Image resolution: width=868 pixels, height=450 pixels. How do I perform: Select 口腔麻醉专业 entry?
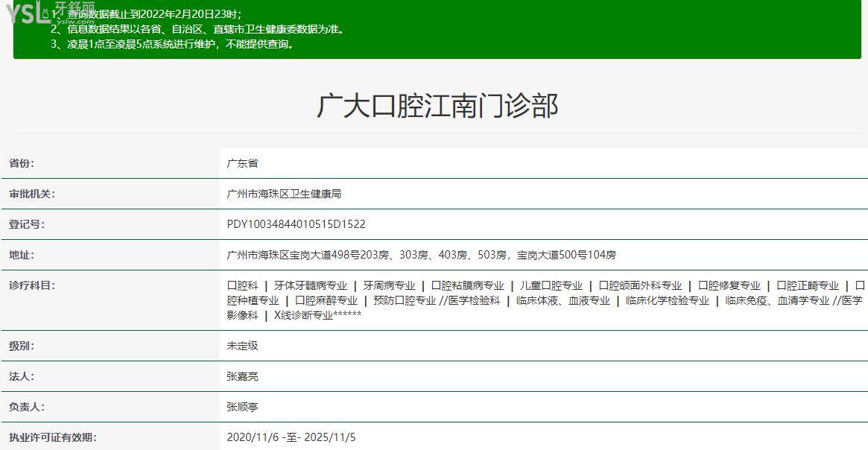[x=326, y=300]
